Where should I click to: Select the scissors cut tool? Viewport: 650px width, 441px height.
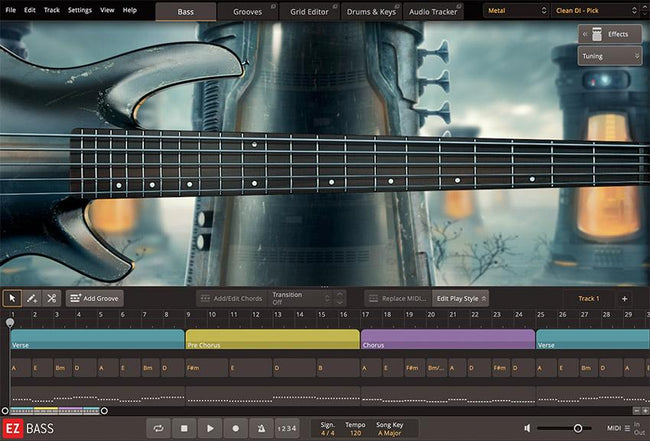tap(51, 298)
